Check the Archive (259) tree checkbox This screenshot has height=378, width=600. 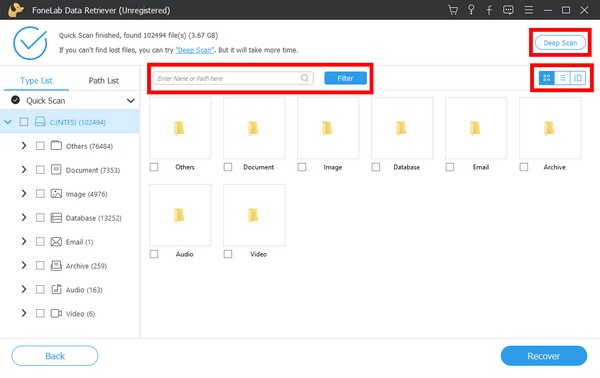(40, 266)
